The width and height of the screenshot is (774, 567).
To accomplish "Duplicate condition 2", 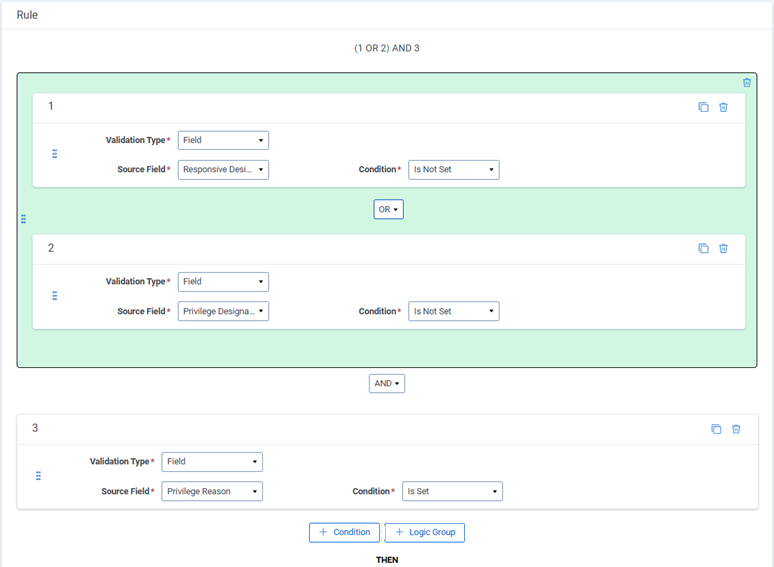I will [703, 248].
